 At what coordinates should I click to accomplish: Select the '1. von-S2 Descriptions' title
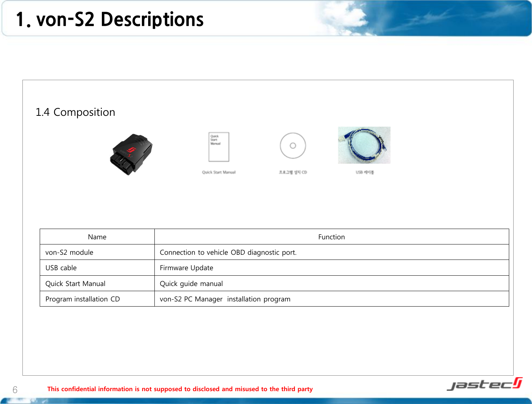[x=110, y=19]
